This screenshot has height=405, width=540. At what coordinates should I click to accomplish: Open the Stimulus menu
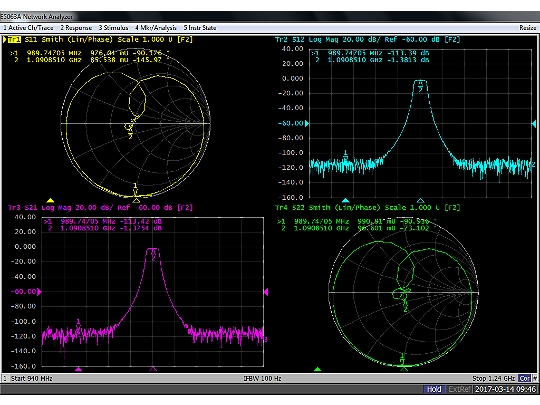click(x=113, y=28)
